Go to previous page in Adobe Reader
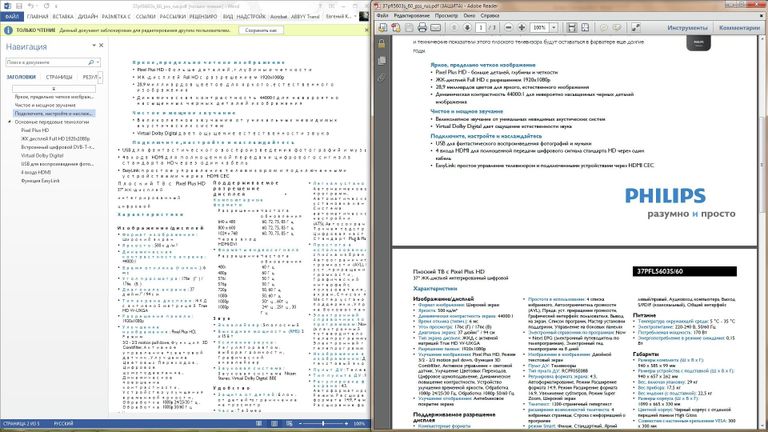This screenshot has width=768, height=432. click(454, 28)
